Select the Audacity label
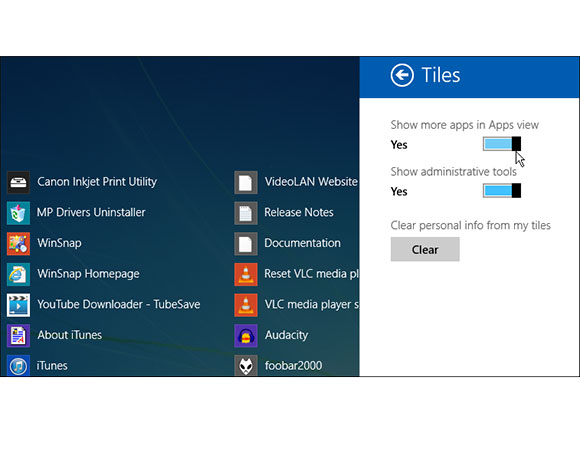580x470 pixels. (x=286, y=335)
